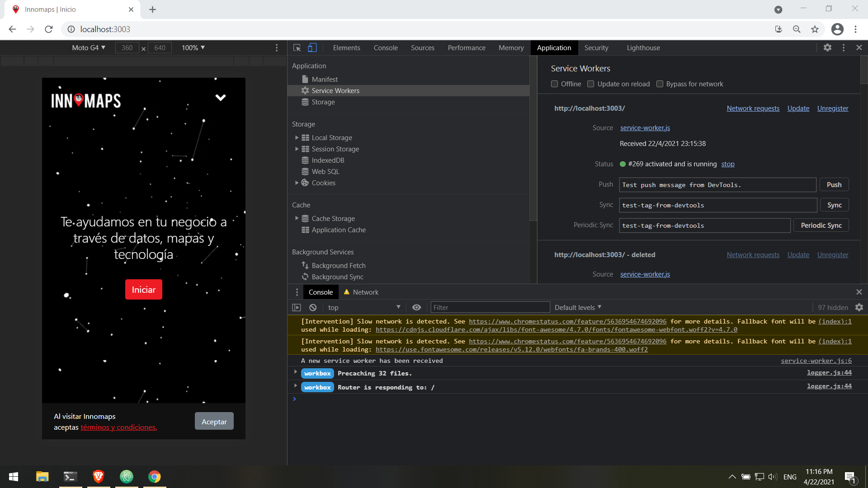This screenshot has height=488, width=868.
Task: Create a live expression with the eye icon
Action: click(x=416, y=307)
